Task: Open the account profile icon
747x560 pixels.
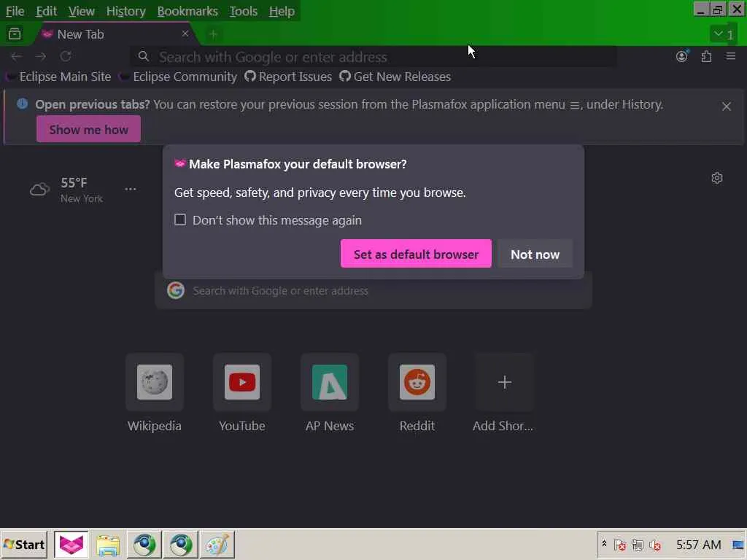Action: tap(682, 56)
